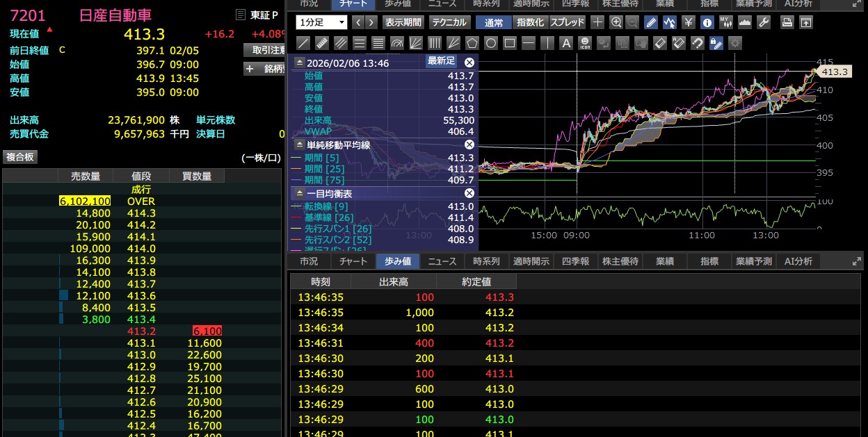Toggle the blue pencil drawing mode

pos(651,22)
